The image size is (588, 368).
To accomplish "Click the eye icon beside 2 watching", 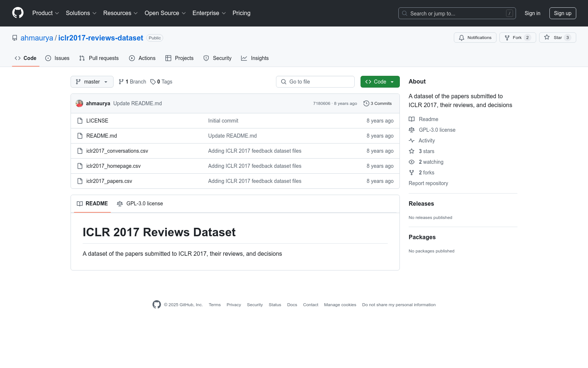I will 412,162.
